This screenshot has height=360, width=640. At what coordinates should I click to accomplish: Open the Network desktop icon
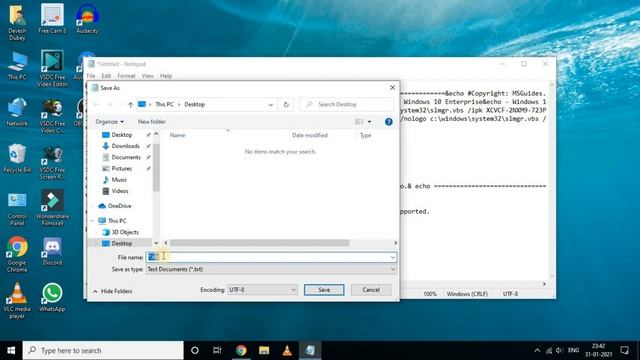[x=17, y=112]
